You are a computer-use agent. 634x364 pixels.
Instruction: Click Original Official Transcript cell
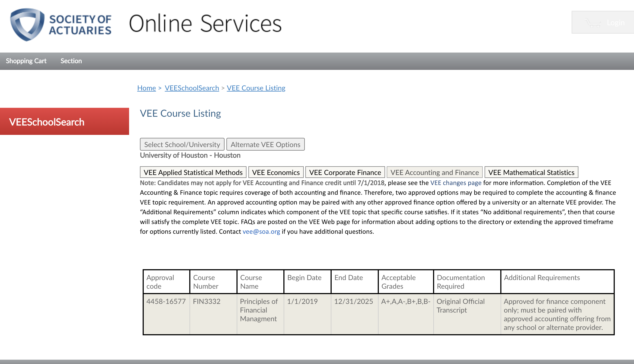pyautogui.click(x=467, y=314)
